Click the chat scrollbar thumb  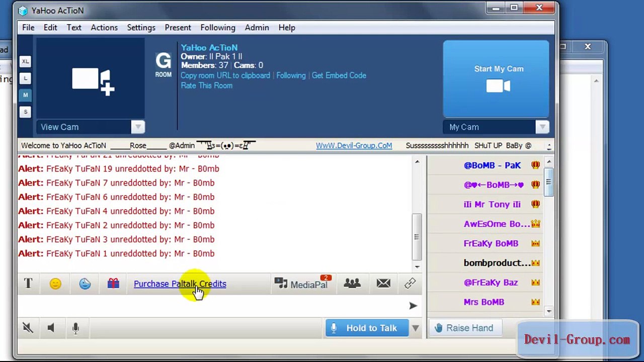(x=417, y=236)
